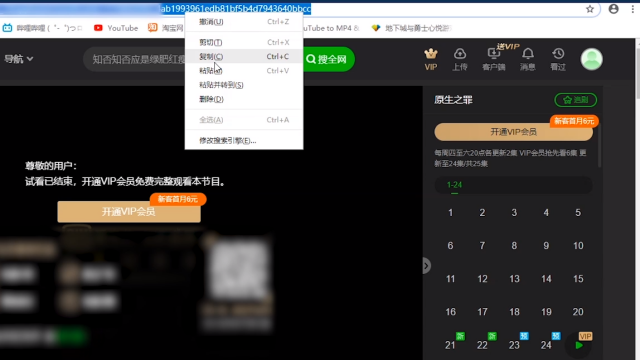Select episode 4
The width and height of the screenshot is (640, 360).
[546, 213]
